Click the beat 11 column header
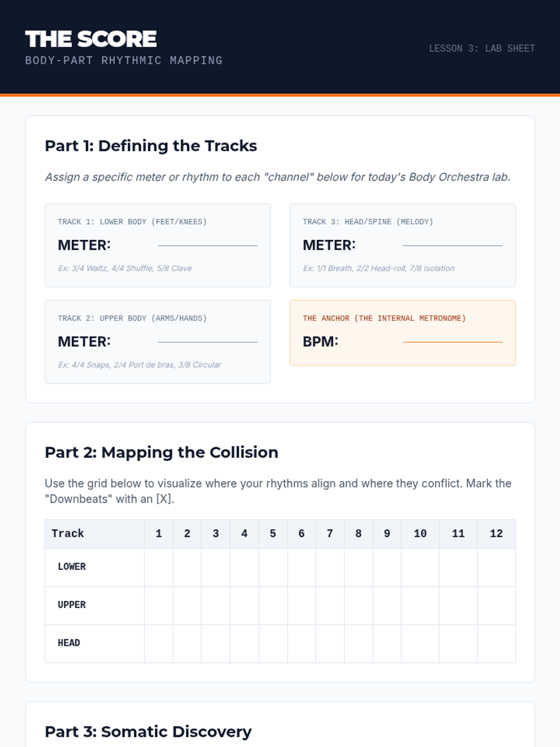This screenshot has height=747, width=560. pyautogui.click(x=458, y=534)
